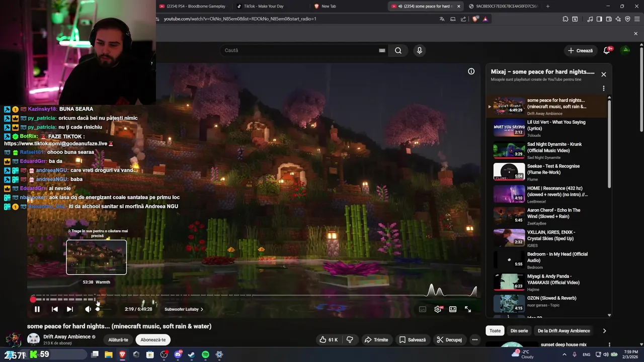Open the Brave VPN shield icon

627,19
